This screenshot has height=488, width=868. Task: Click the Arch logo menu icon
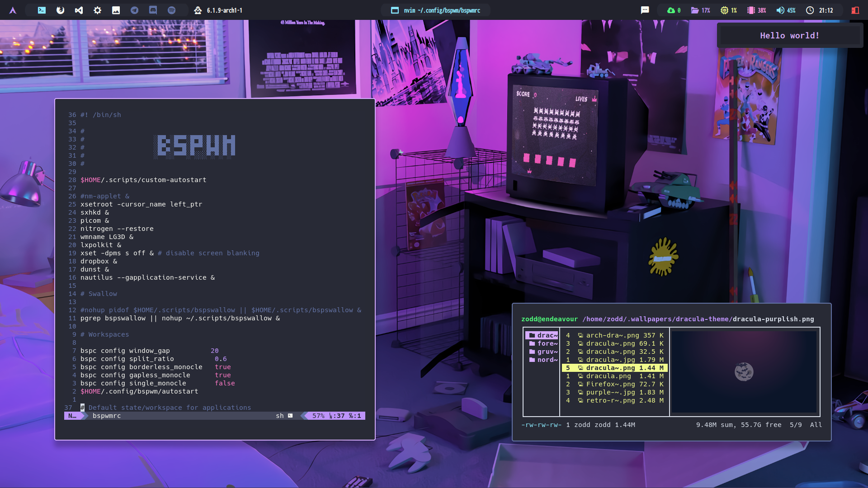[x=13, y=10]
